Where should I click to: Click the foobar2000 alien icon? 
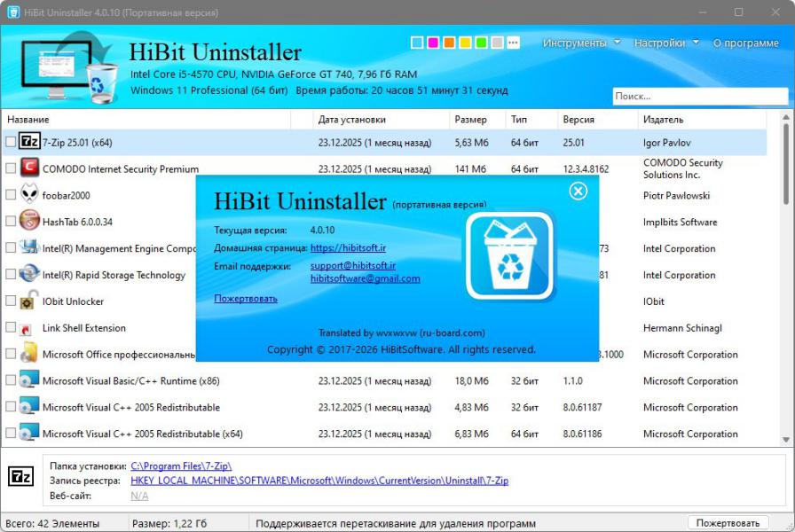29,195
